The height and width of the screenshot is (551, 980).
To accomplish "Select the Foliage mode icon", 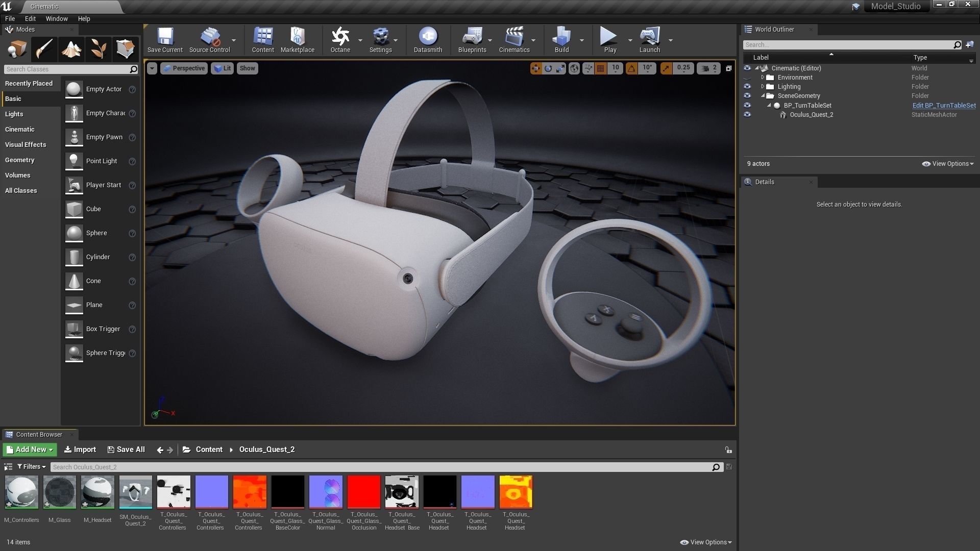I will 98,49.
